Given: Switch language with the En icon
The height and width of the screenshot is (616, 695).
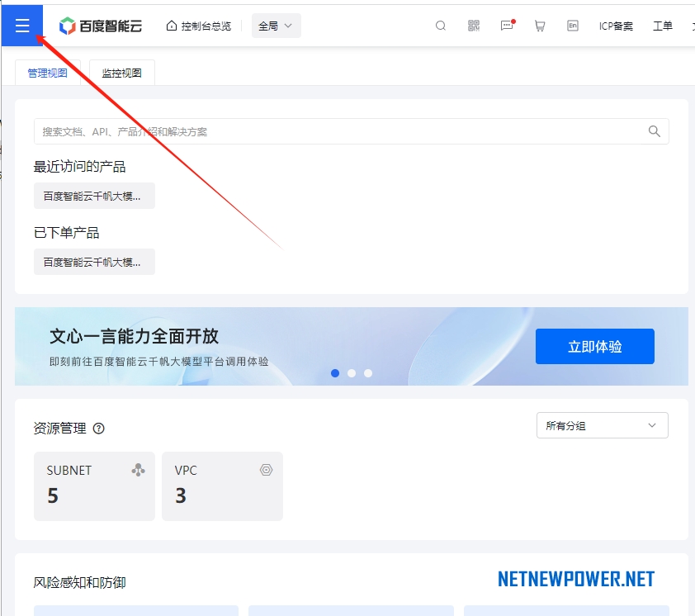Looking at the screenshot, I should [573, 26].
